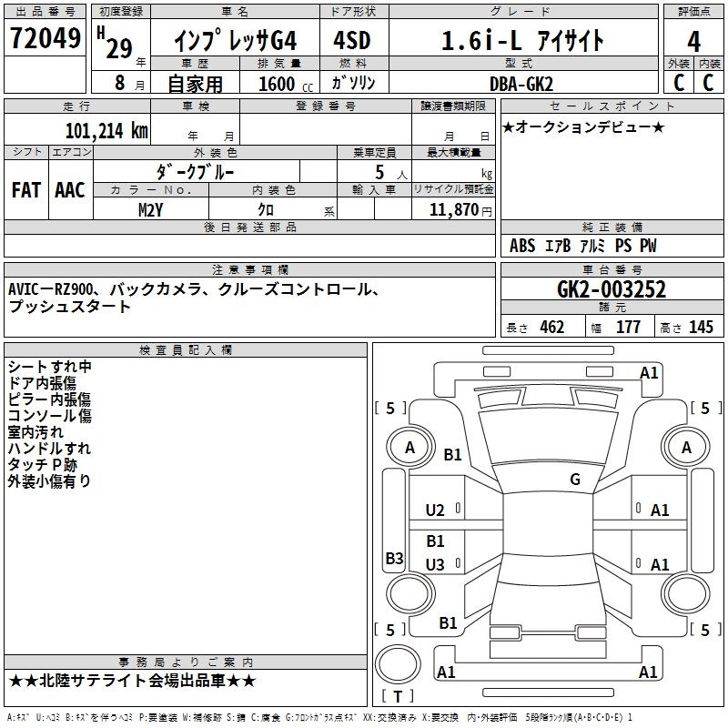Click the G mark on the windshield
The image size is (728, 728).
pos(575,480)
